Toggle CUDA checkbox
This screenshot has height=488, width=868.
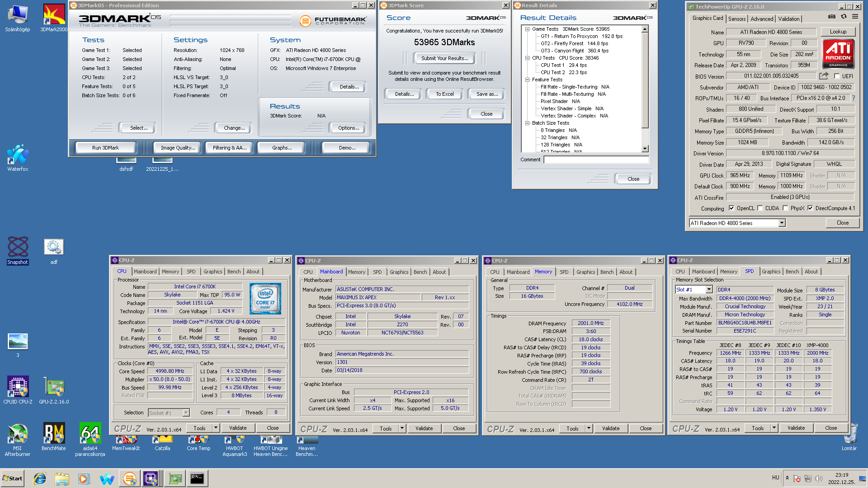(x=760, y=208)
